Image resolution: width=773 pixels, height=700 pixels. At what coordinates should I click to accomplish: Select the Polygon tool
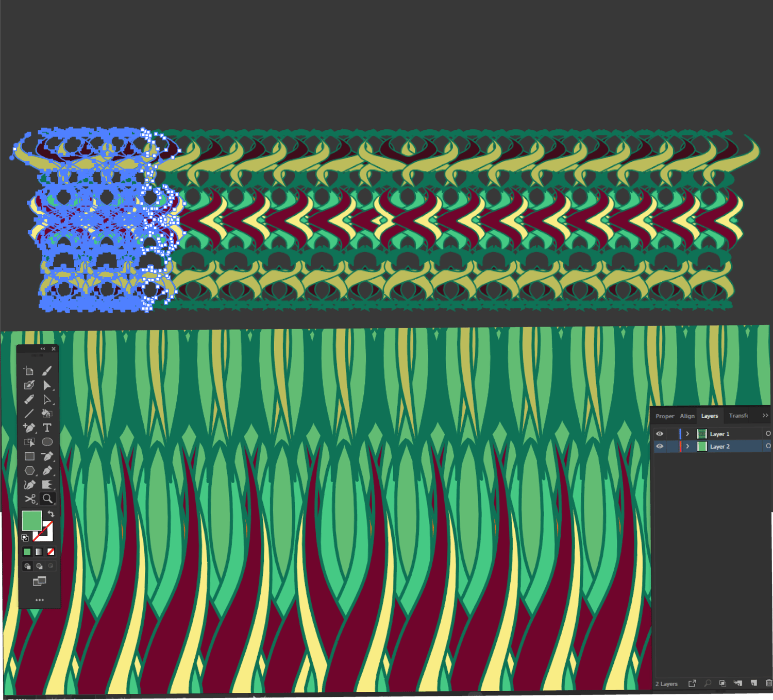29,470
